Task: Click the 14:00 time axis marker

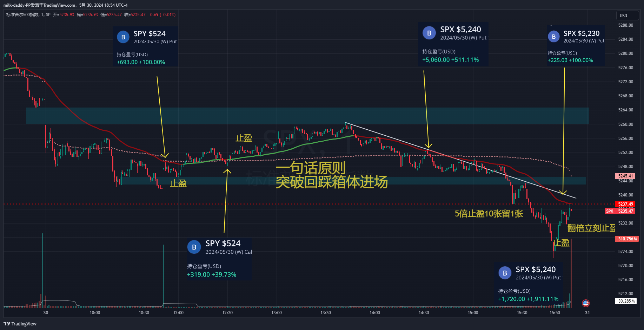Action: coord(374,313)
